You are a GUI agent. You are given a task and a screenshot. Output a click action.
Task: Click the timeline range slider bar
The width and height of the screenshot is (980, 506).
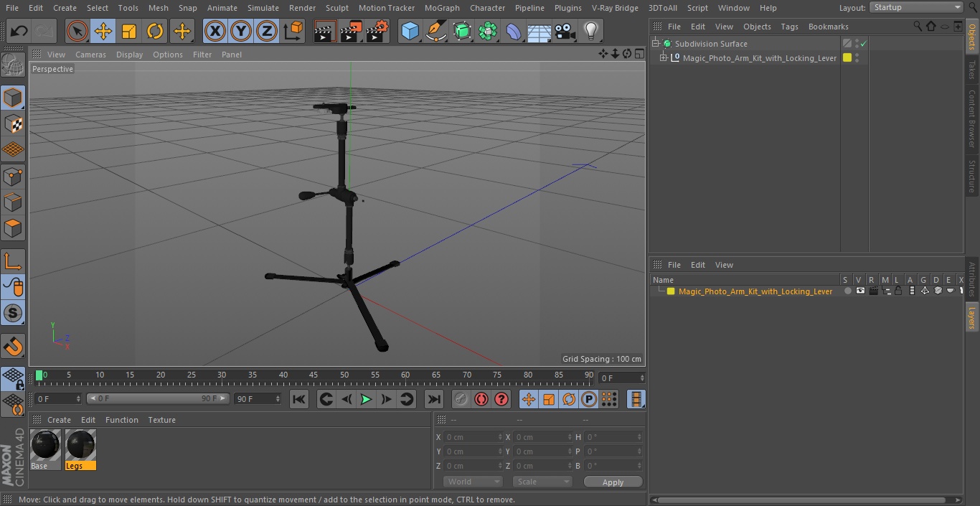click(158, 398)
